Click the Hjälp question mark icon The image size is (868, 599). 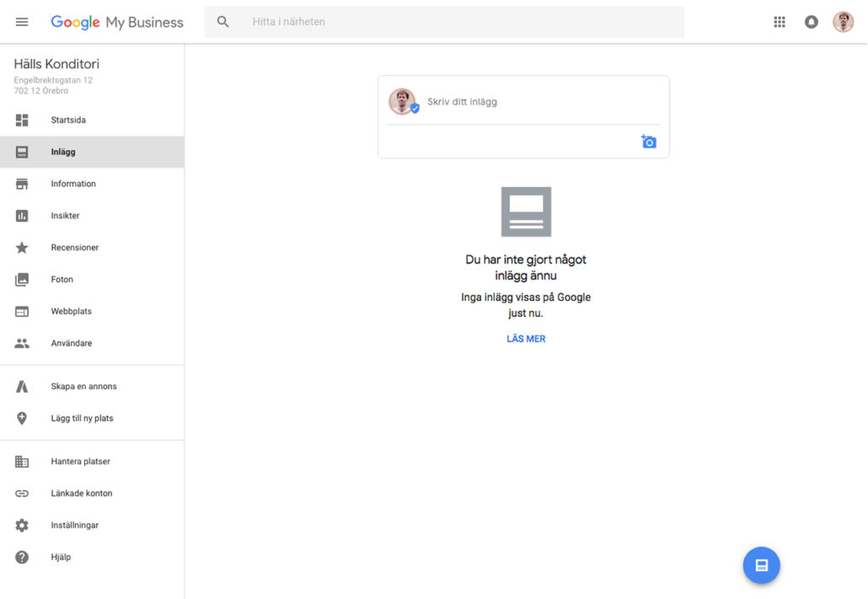(22, 558)
